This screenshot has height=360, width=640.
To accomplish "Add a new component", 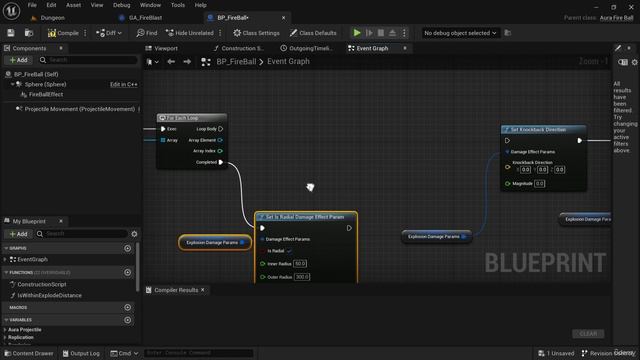I will pyautogui.click(x=18, y=60).
